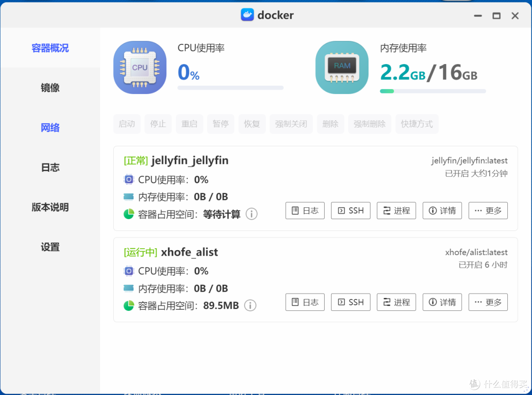This screenshot has width=532, height=395.
Task: Click xhofe_alist 内存使用率 memory icon
Action: pos(129,288)
